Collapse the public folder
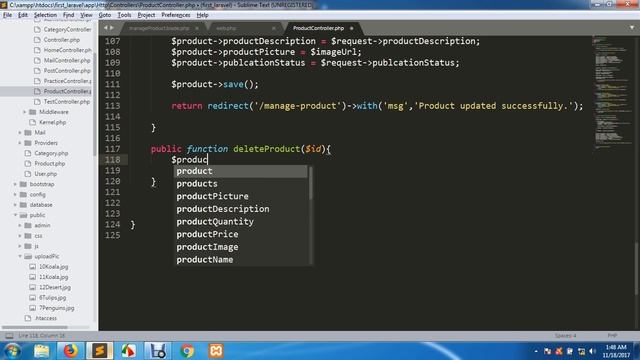640x360 pixels. tap(15, 215)
